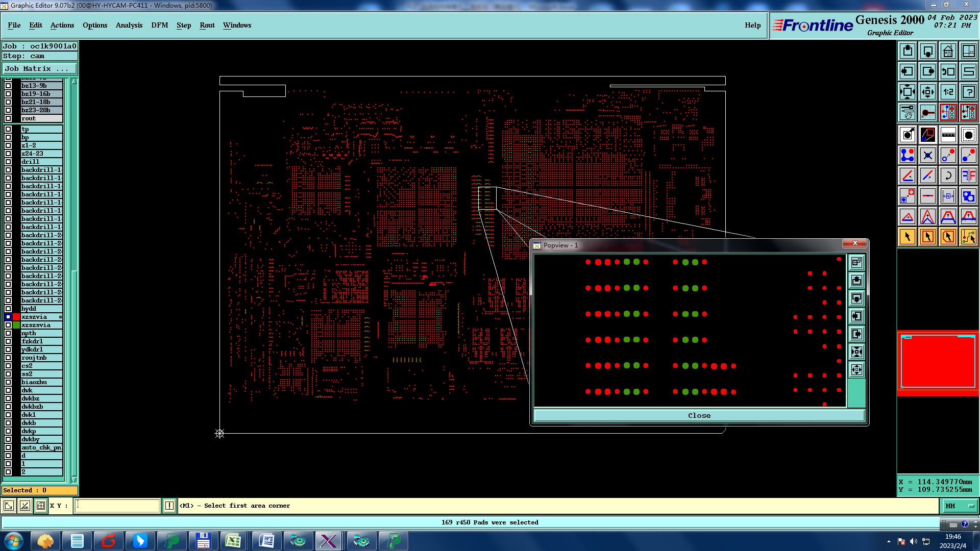Click the mirror feature F icon

click(968, 176)
